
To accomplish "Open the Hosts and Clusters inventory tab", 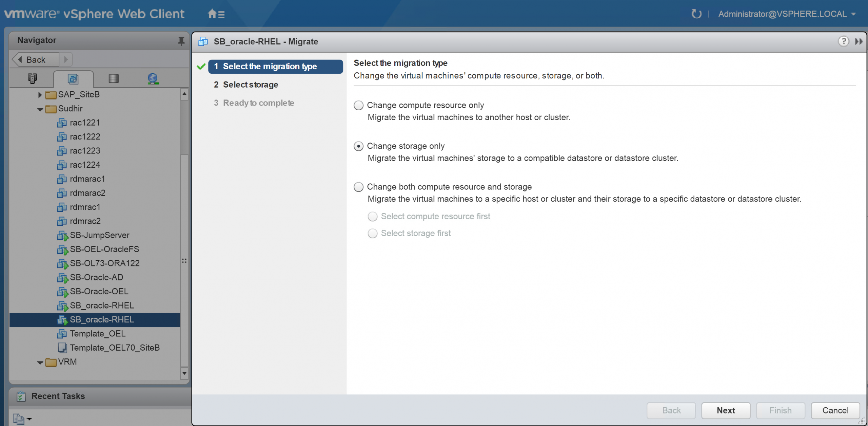I will pos(32,78).
